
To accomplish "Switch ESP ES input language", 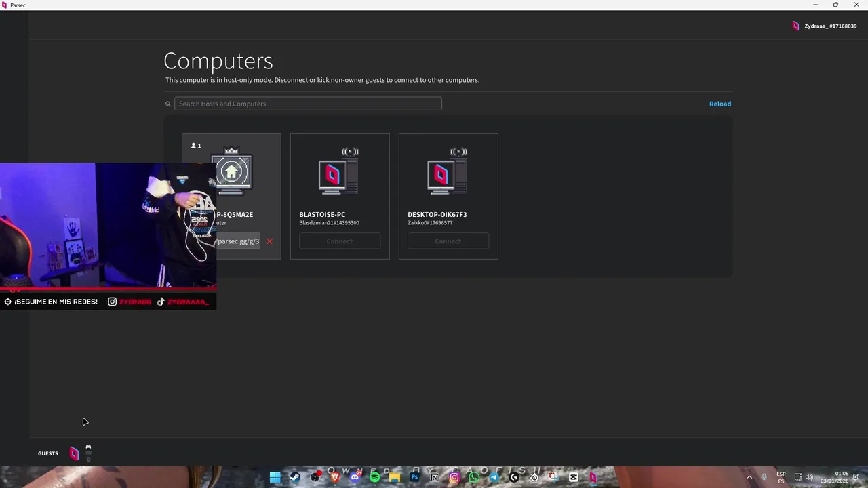I will click(x=781, y=477).
